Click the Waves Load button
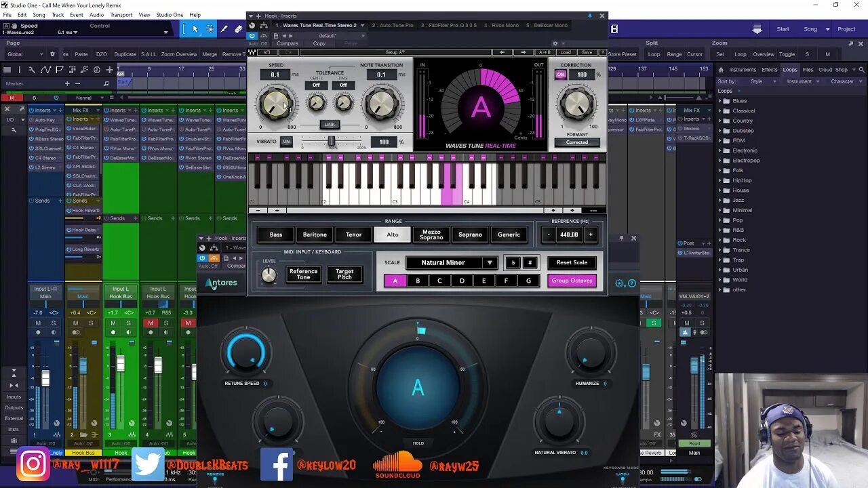Screen dimensions: 868x488 tap(566, 52)
